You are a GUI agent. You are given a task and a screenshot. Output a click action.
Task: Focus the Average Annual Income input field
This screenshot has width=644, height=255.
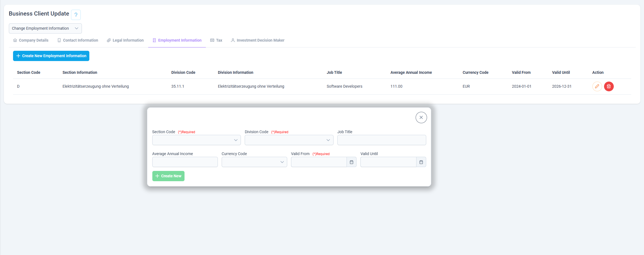(x=185, y=162)
